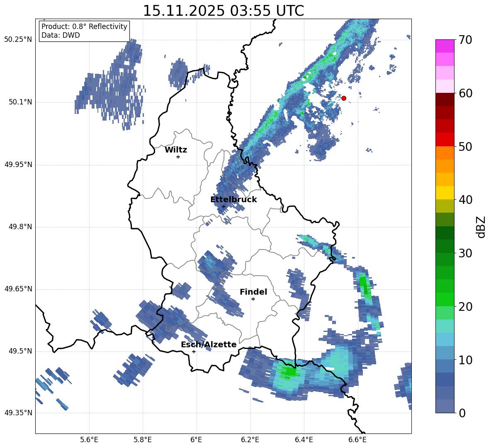Click the 50.1°N latitude label
Viewport: 491px width, 448px height.
tap(20, 102)
